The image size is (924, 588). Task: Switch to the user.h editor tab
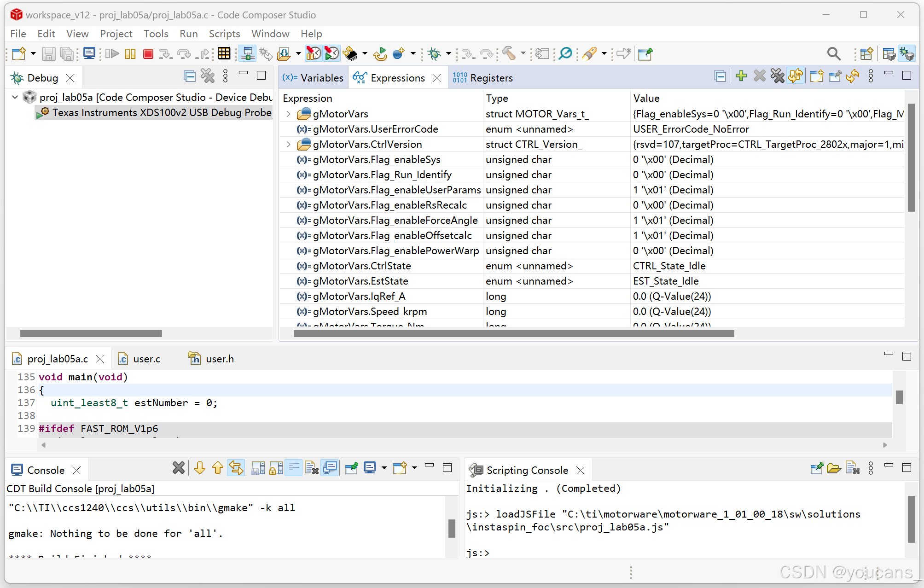point(211,359)
